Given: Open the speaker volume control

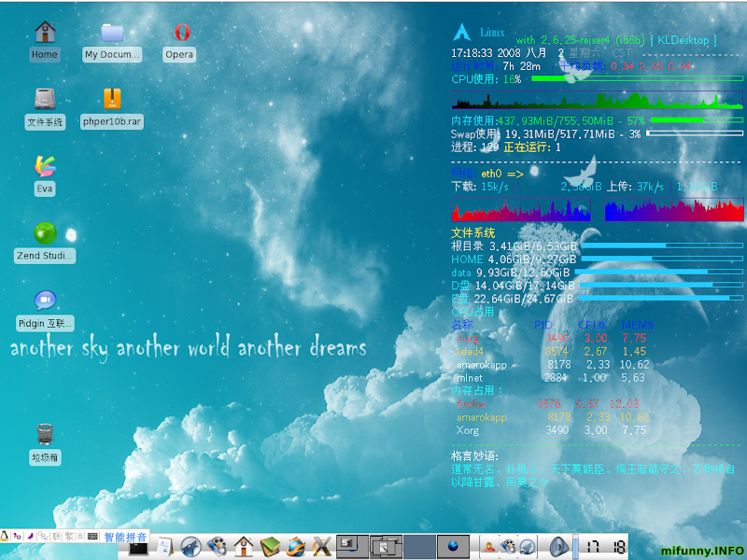Looking at the screenshot, I should tap(558, 547).
